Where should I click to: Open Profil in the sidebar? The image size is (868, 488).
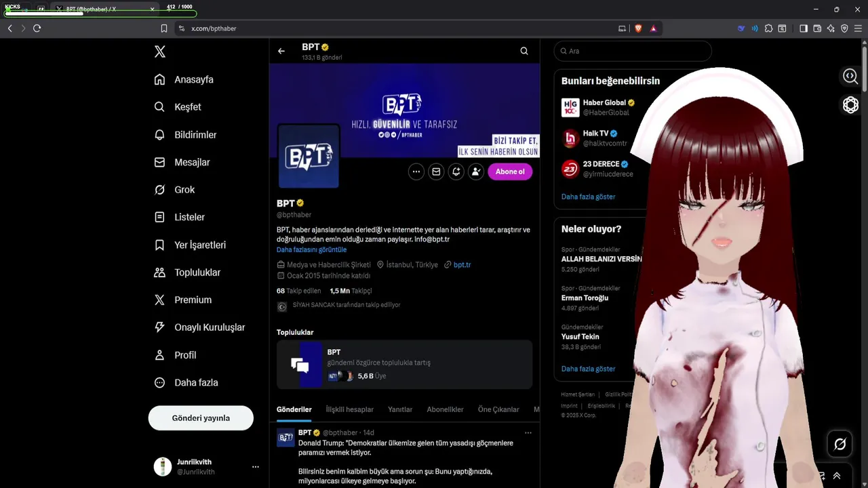pos(175,355)
